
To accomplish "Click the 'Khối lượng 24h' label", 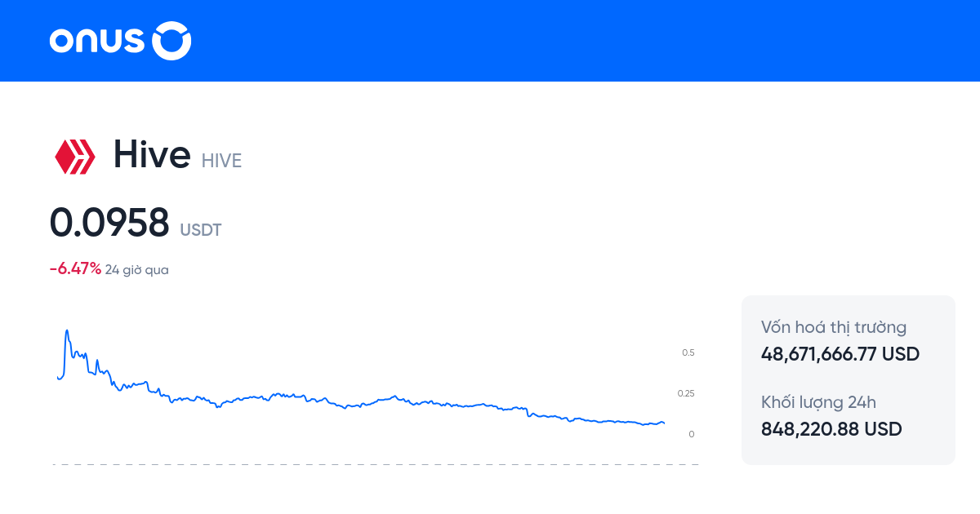I will click(818, 402).
